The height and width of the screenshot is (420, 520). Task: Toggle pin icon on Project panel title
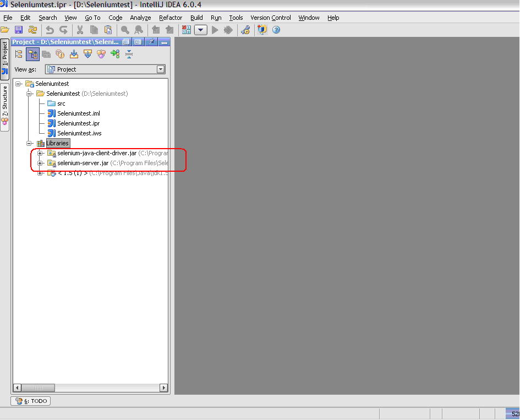pos(151,42)
